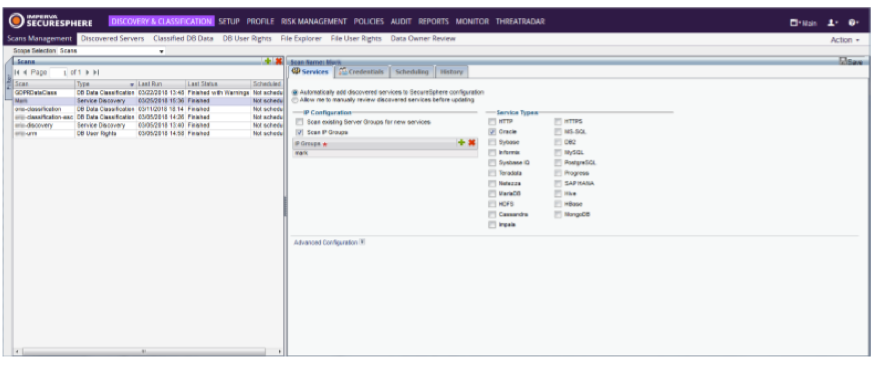This screenshot has height=366, width=879.
Task: Open the Audit menu
Action: tap(401, 21)
